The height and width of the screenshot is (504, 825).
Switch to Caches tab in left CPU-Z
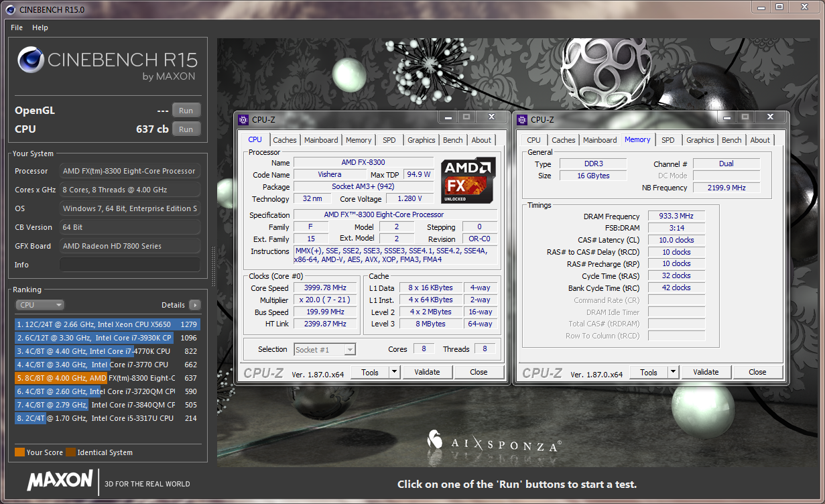[285, 140]
